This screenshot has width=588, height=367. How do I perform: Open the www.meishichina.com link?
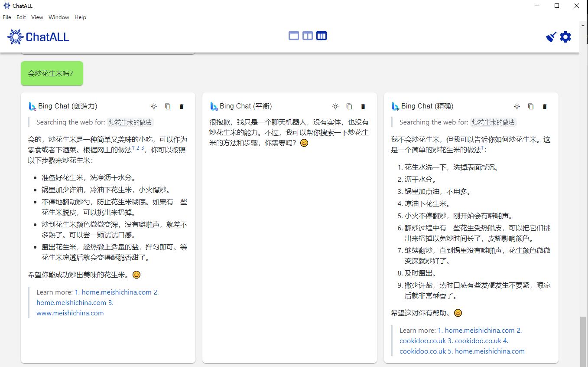tap(70, 313)
